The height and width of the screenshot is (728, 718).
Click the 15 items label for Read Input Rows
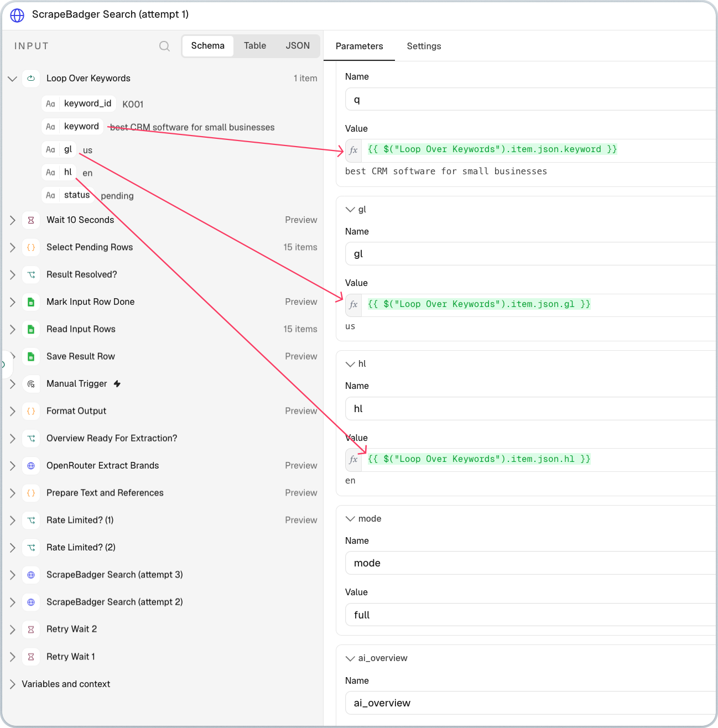[x=300, y=329]
